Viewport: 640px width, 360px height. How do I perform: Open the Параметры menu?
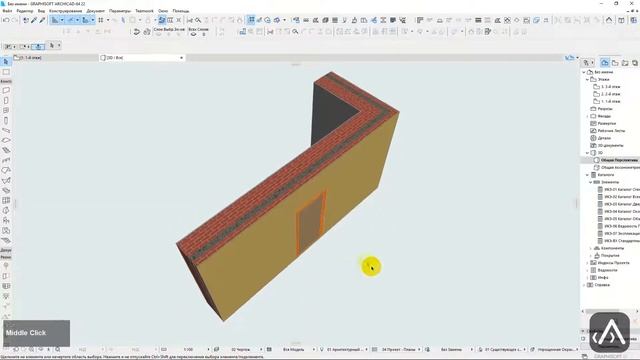pyautogui.click(x=120, y=11)
